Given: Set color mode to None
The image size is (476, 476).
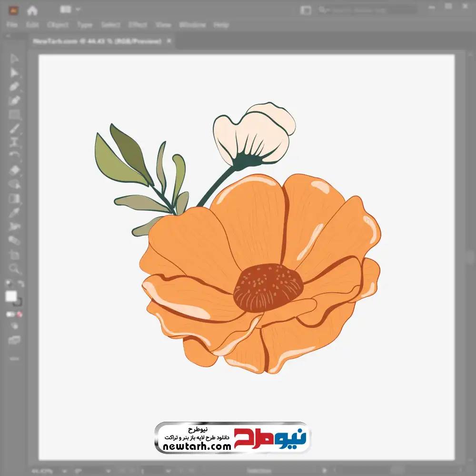Looking at the screenshot, I should pos(20,314).
